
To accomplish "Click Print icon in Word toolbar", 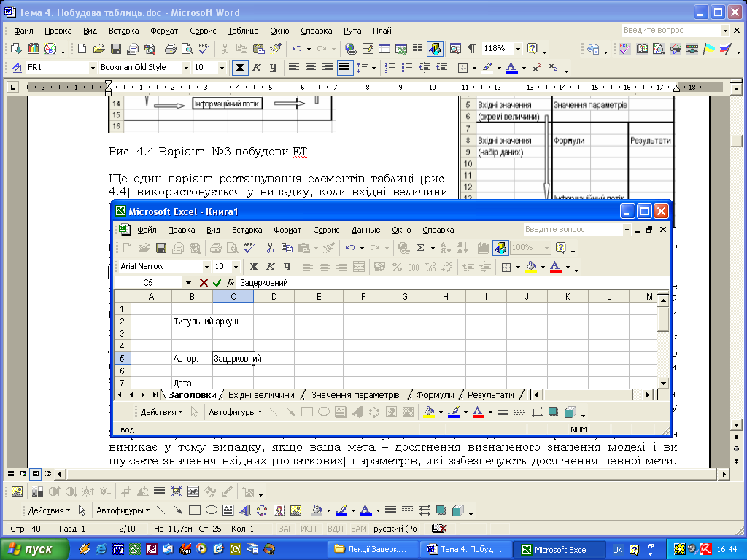I will (170, 49).
